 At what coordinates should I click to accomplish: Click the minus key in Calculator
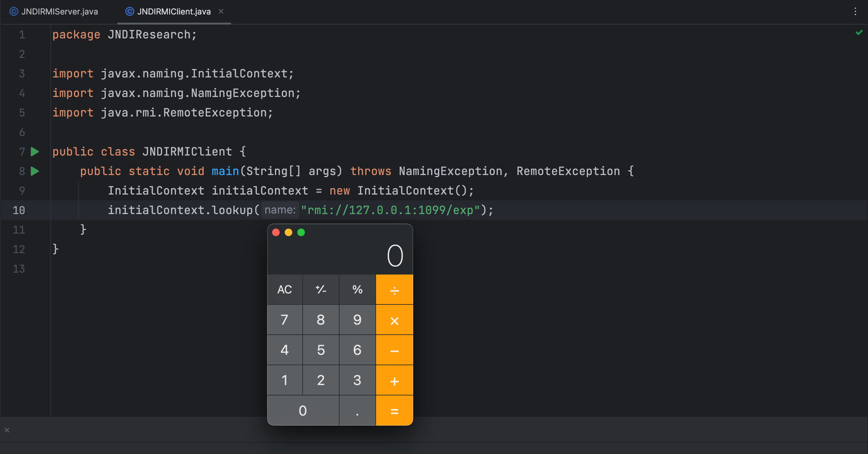click(394, 350)
